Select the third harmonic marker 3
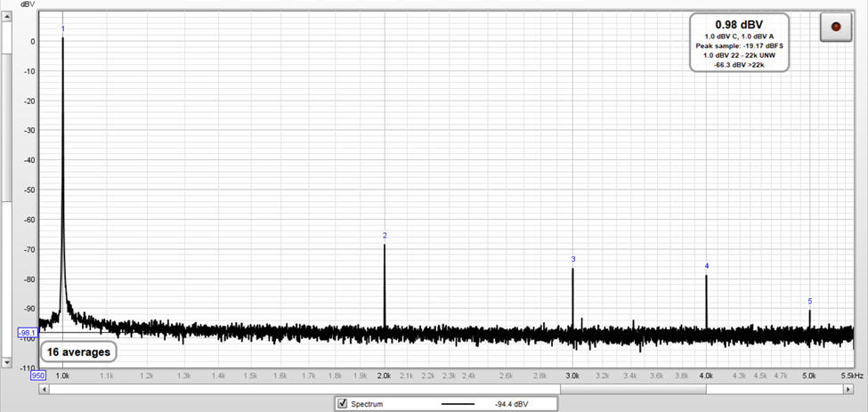Viewport: 868px width, 412px height. tap(573, 260)
